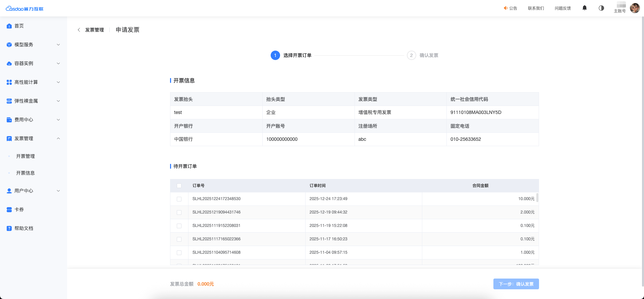Click the Casdao logo in the header
Viewport: 644px width, 299px height.
click(24, 8)
